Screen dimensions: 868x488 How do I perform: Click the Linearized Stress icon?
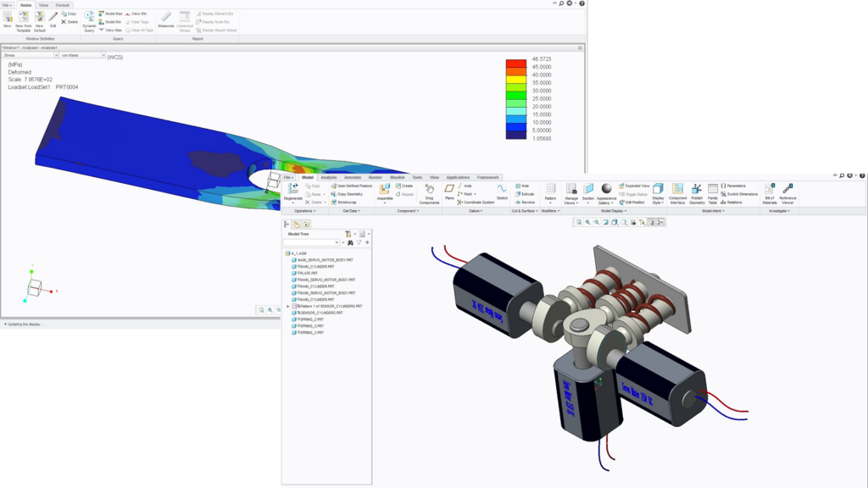click(186, 19)
